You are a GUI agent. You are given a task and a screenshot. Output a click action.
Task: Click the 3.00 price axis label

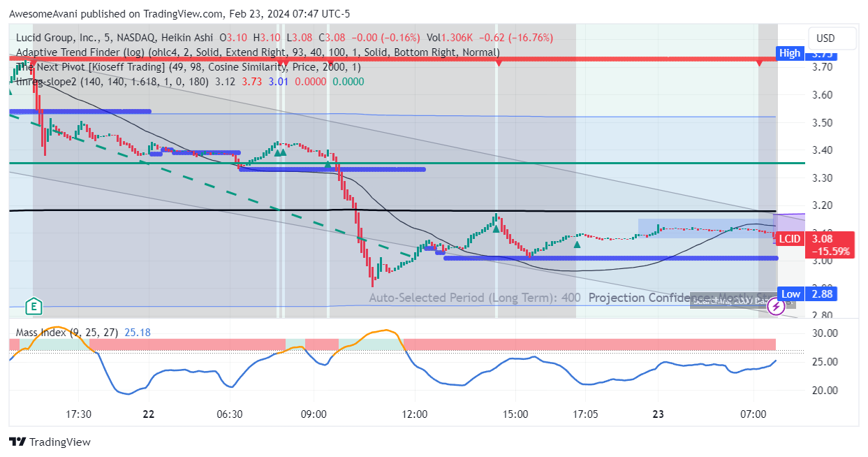tap(821, 260)
